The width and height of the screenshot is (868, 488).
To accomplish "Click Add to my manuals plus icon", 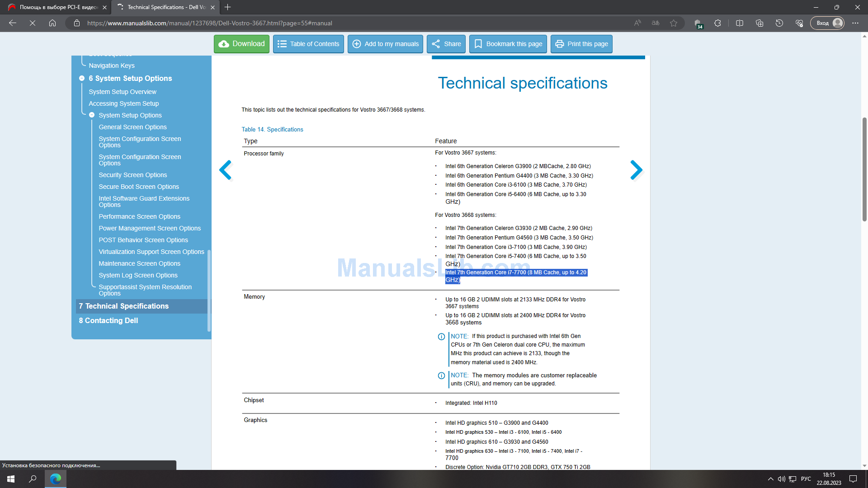I will click(357, 44).
